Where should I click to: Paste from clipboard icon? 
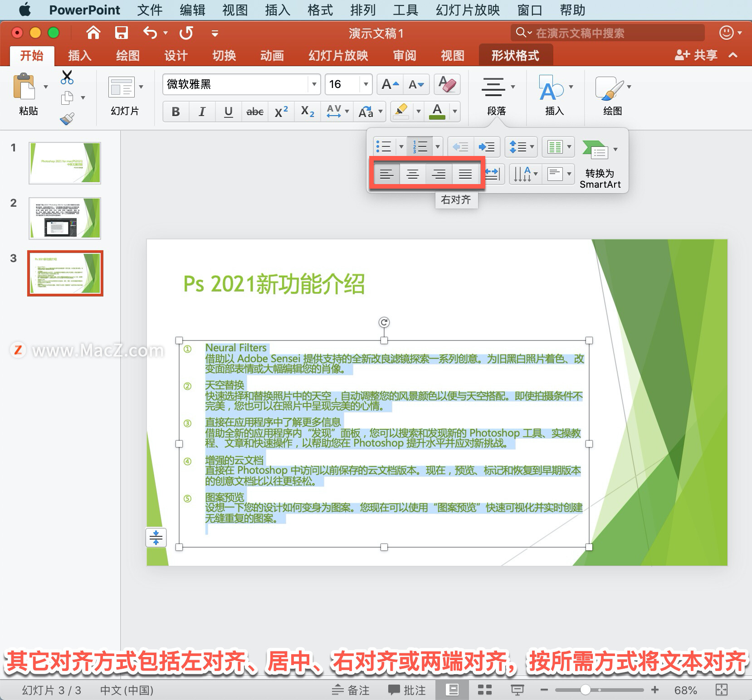(24, 86)
